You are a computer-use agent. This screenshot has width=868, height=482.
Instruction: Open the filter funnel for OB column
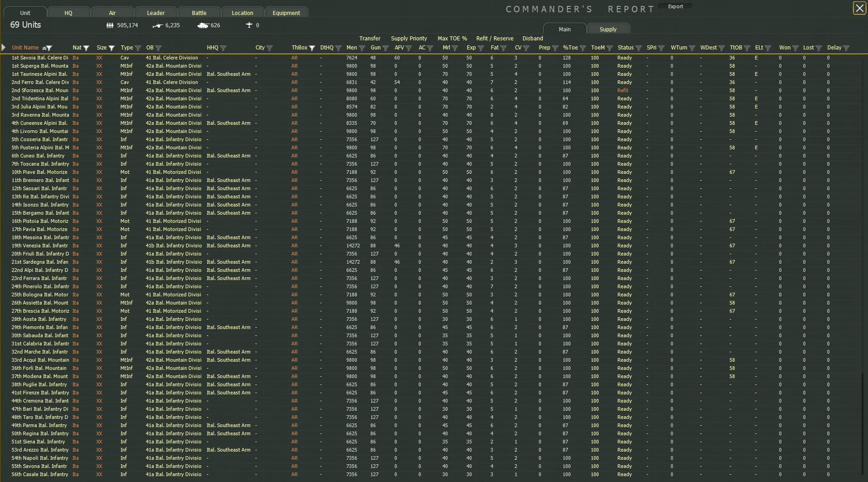pos(158,48)
